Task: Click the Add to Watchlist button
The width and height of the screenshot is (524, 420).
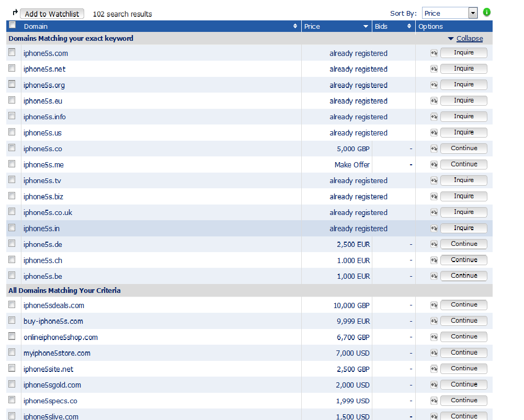Action: [52, 14]
